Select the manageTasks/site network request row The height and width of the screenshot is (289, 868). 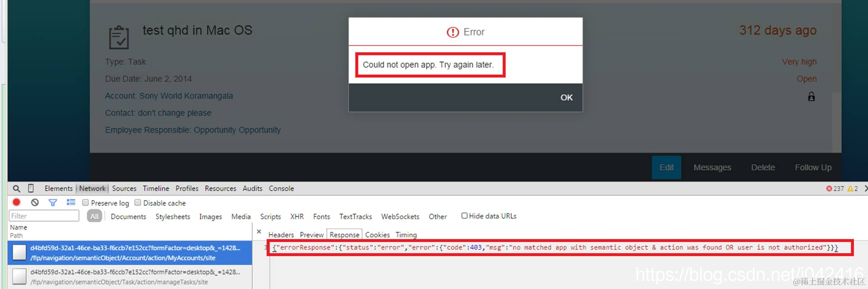point(130,277)
